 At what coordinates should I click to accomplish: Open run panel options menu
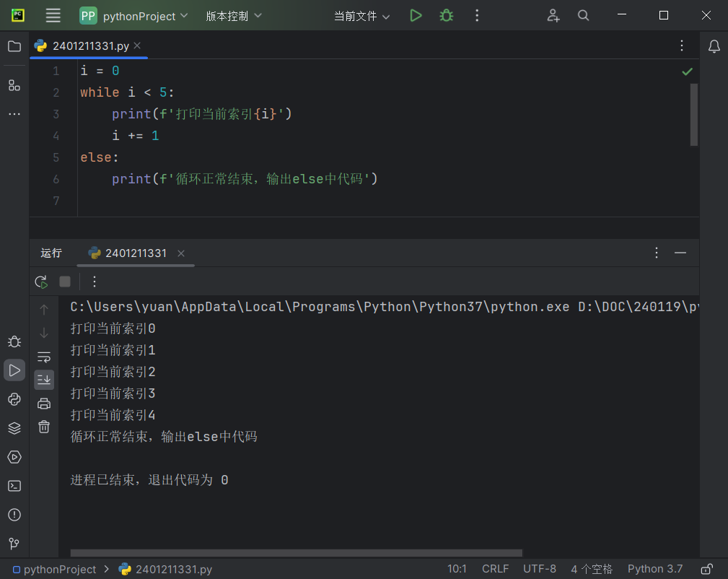tap(657, 253)
